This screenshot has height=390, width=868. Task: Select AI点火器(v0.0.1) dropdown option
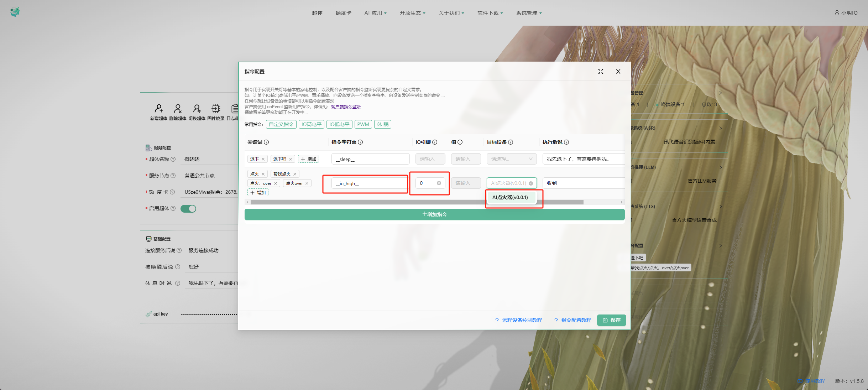(x=510, y=197)
